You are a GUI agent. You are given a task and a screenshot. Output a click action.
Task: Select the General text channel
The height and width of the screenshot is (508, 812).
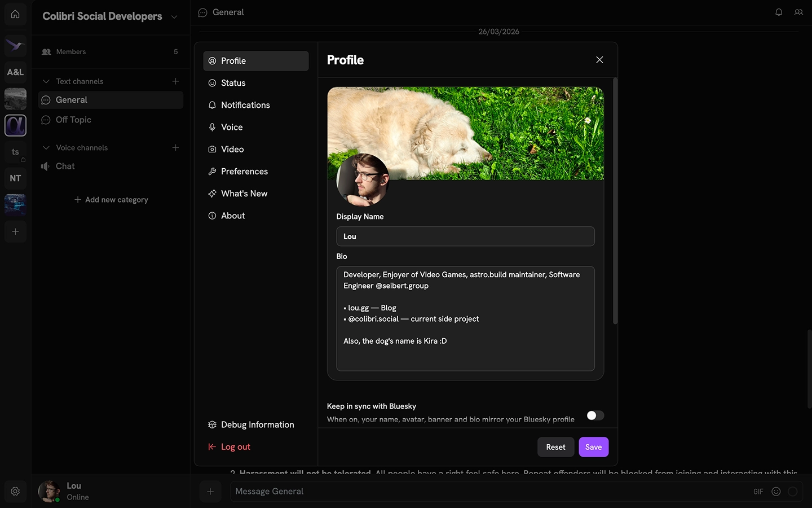pos(111,100)
